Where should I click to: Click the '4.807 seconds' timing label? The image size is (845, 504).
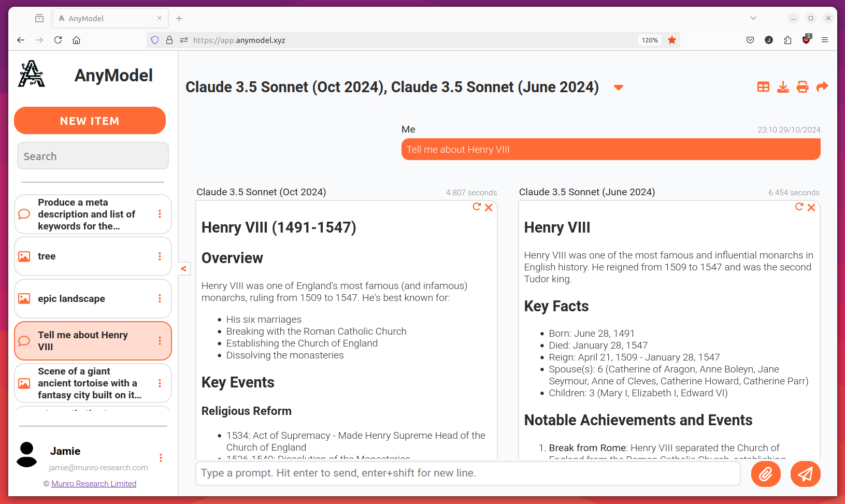[471, 193]
